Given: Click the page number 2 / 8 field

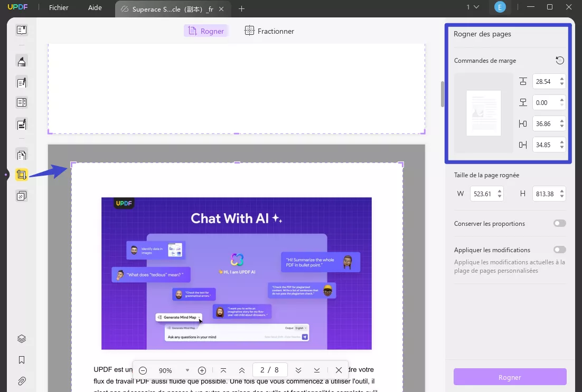Looking at the screenshot, I should point(269,370).
